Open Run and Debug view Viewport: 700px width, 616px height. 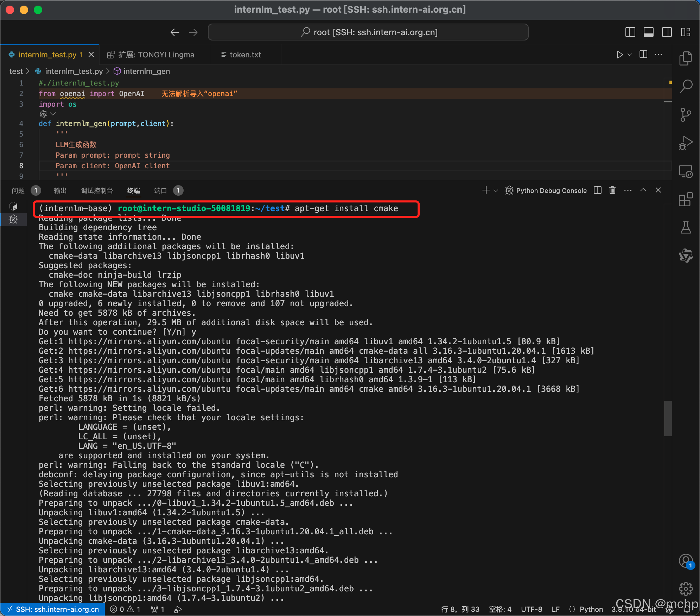pyautogui.click(x=686, y=143)
